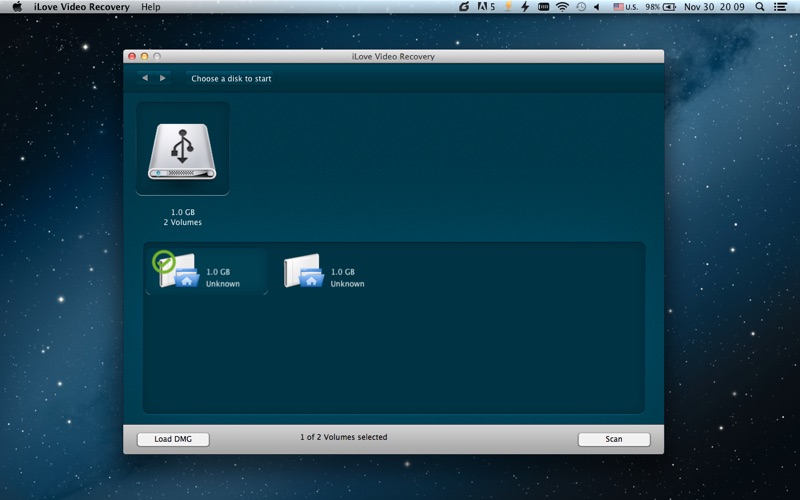Click the memory chip icon in menu bar

click(x=543, y=7)
